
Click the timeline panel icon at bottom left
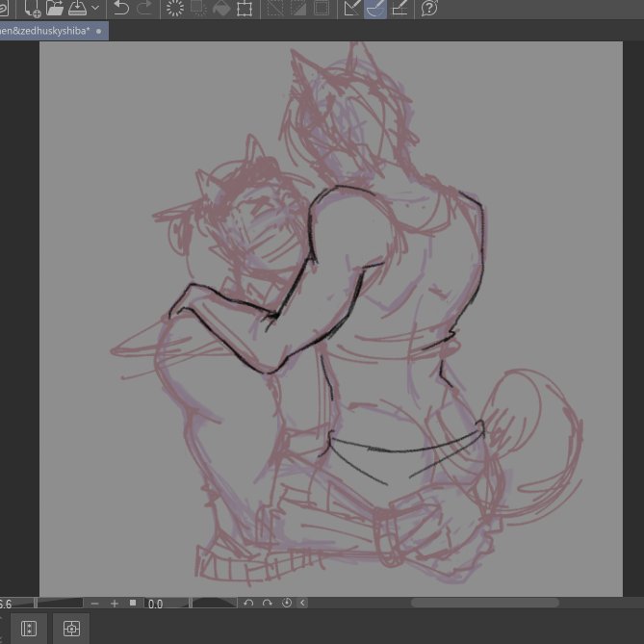tap(29, 629)
